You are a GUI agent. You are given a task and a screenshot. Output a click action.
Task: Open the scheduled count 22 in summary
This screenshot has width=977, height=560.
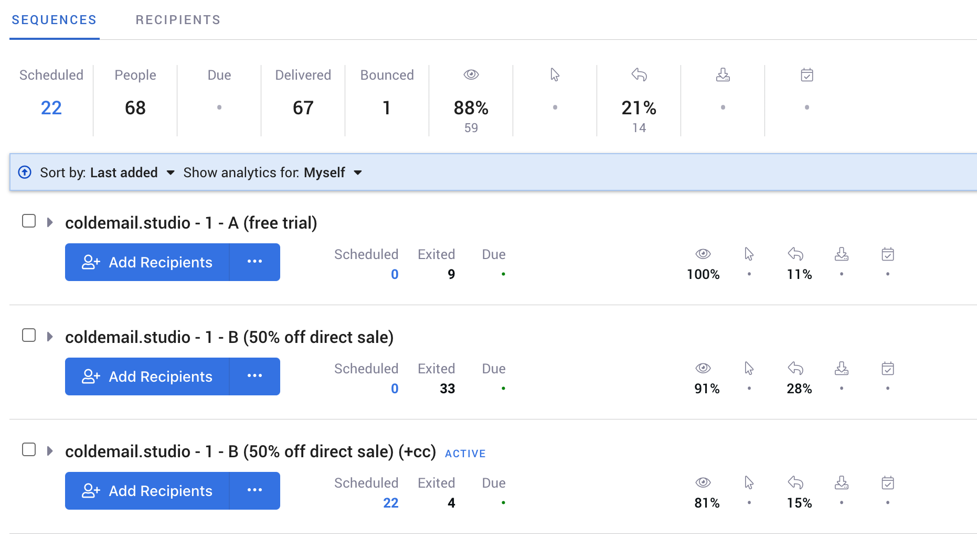point(51,107)
